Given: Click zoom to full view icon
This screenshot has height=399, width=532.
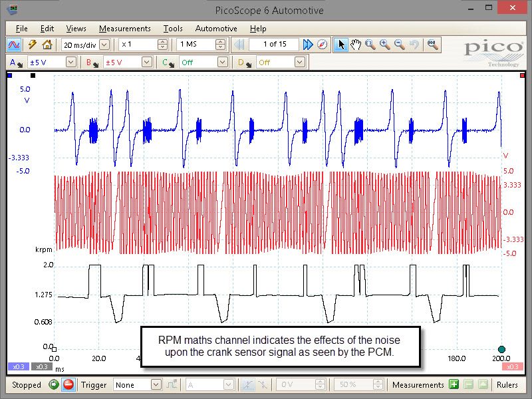Looking at the screenshot, I should pyautogui.click(x=433, y=45).
